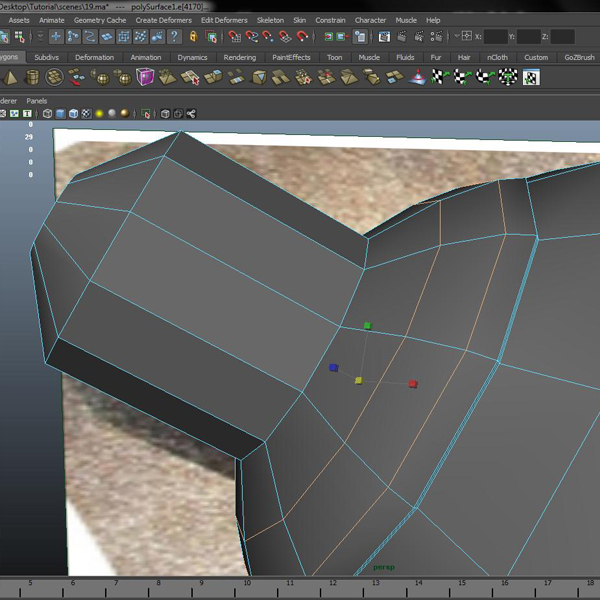Screen dimensions: 600x600
Task: Toggle the question mark miscellaneous objects mask
Action: click(174, 37)
